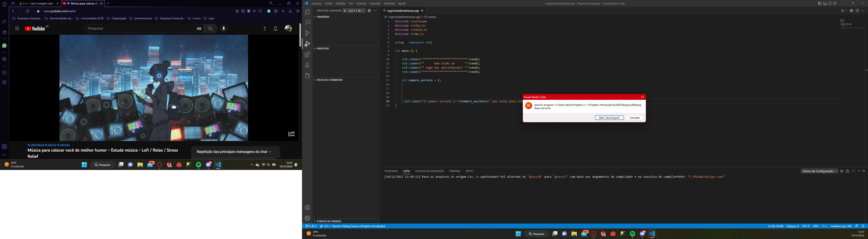Close the Visual Studio Code error dialog

point(642,97)
